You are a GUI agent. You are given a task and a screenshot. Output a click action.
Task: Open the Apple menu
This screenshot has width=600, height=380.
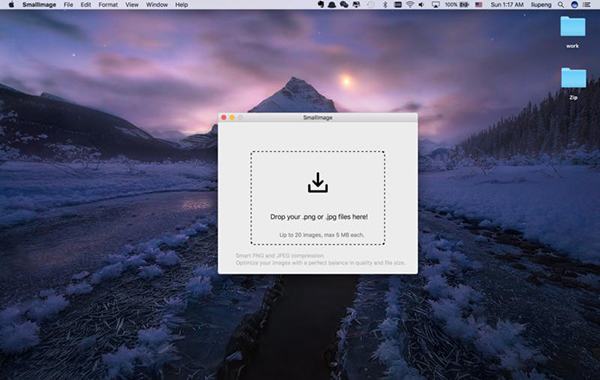point(11,5)
